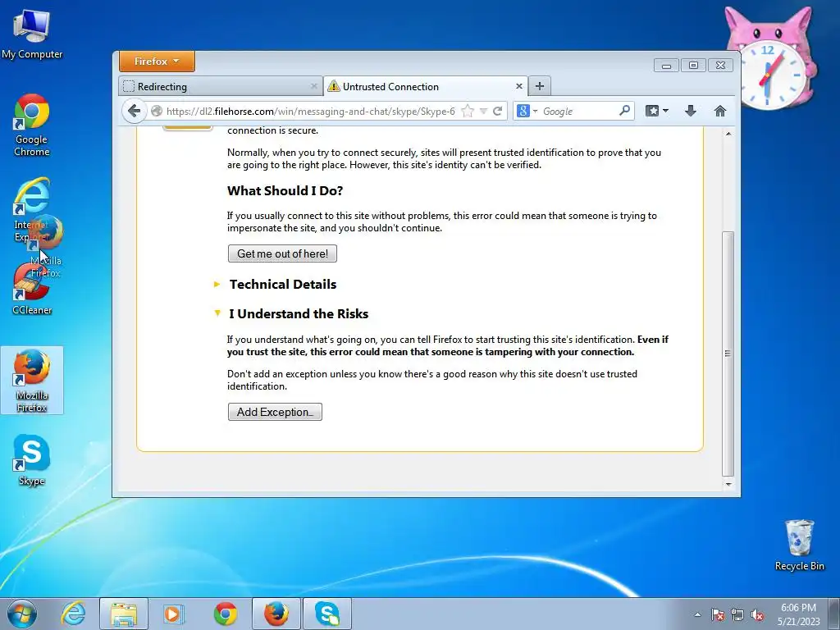Launch Google Chrome from the taskbar
The image size is (840, 630).
tap(225, 614)
